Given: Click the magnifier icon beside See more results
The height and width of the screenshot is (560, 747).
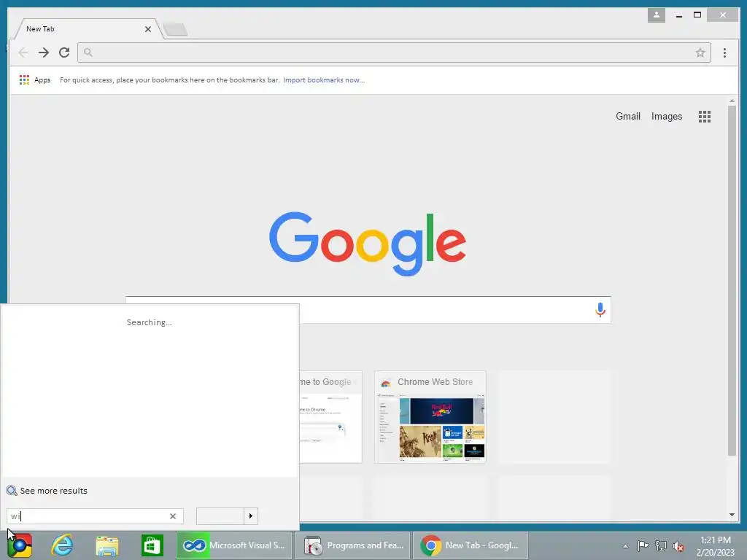Looking at the screenshot, I should click(x=12, y=491).
